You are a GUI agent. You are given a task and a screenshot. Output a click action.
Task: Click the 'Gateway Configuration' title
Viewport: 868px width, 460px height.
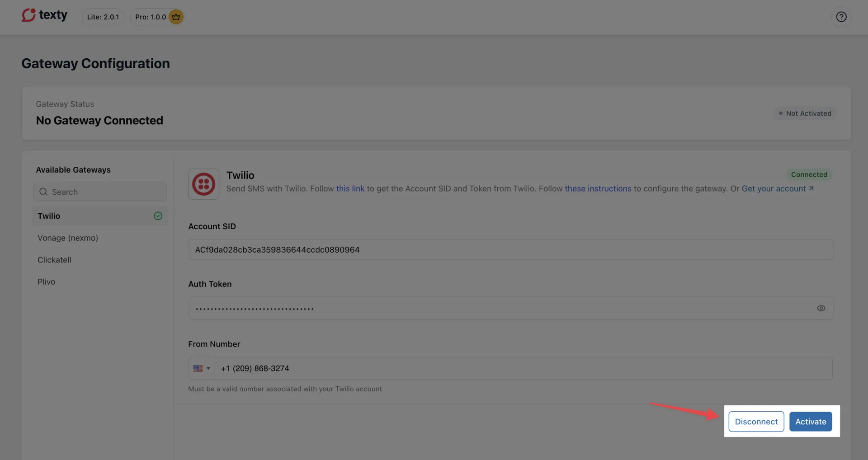(96, 63)
